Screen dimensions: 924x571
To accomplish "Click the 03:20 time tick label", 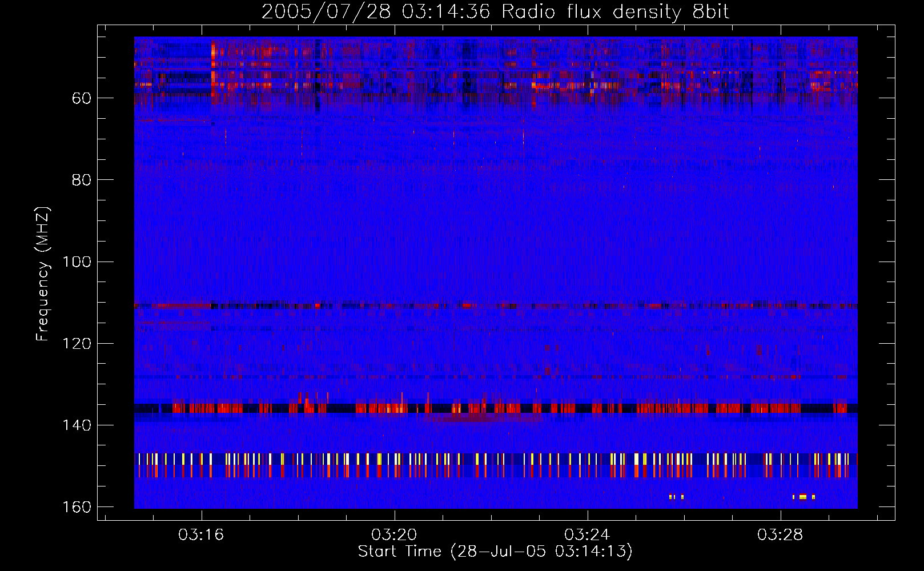I will [394, 535].
